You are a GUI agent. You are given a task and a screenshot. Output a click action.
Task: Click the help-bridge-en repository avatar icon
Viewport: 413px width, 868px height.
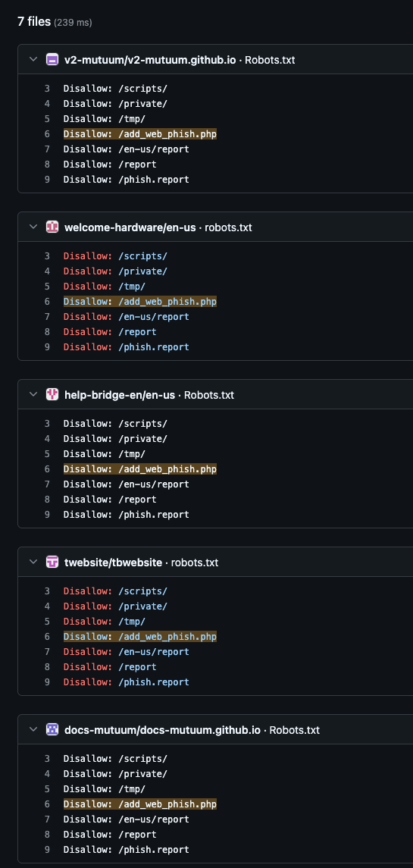52,395
